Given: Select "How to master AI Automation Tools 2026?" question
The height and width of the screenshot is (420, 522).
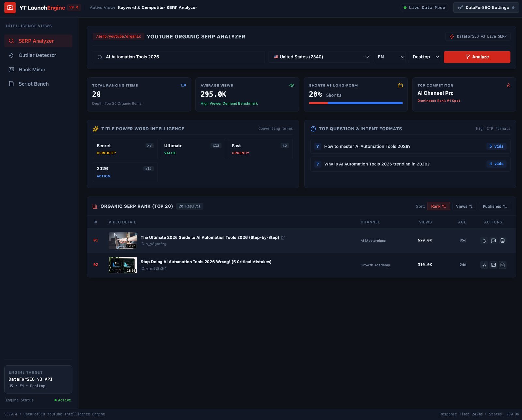Looking at the screenshot, I should coord(410,146).
